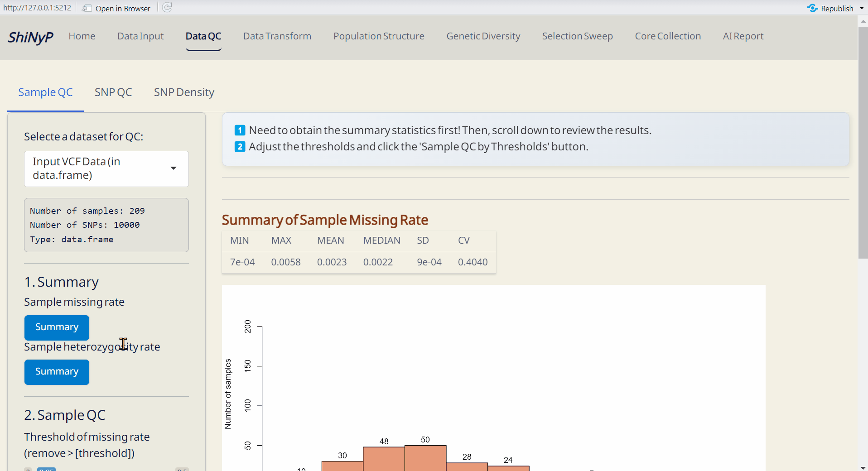Image resolution: width=868 pixels, height=471 pixels.
Task: Navigate to Genetic Diversity
Action: 483,36
